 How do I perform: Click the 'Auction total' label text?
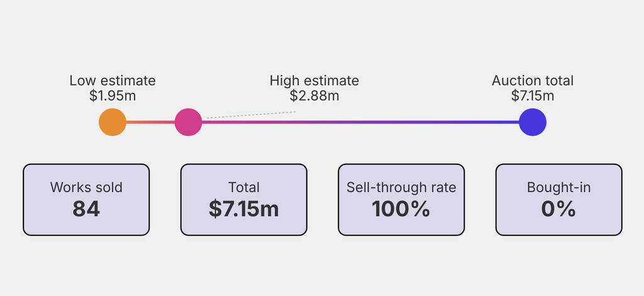(x=533, y=81)
